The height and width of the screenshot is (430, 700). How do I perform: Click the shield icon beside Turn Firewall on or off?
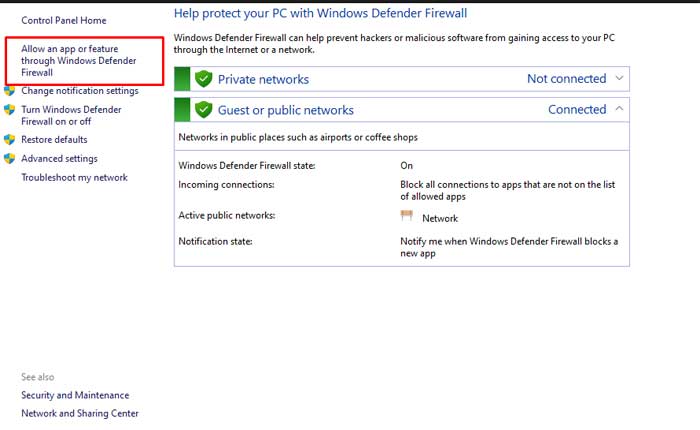[x=10, y=110]
